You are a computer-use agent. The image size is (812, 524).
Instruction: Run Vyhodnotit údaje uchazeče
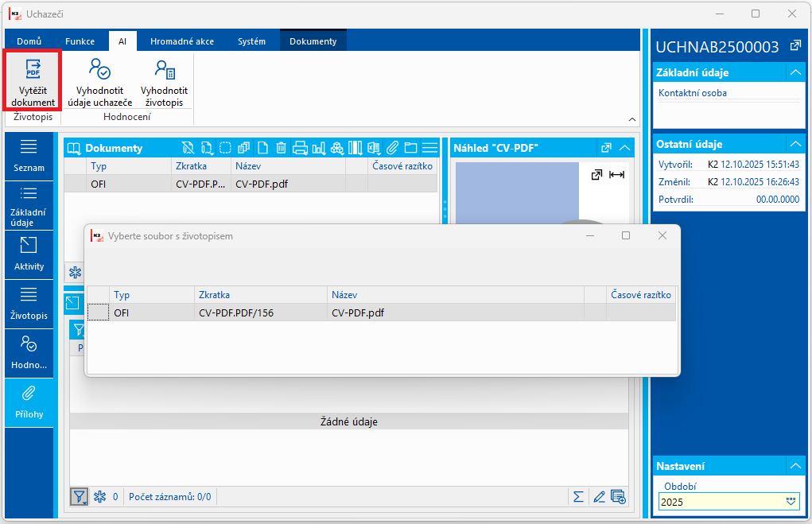tap(99, 83)
